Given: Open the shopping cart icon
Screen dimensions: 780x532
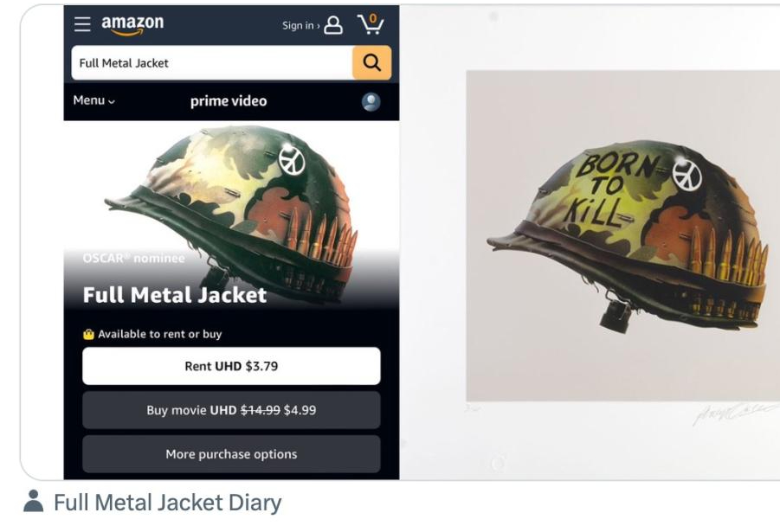Looking at the screenshot, I should click(x=371, y=24).
